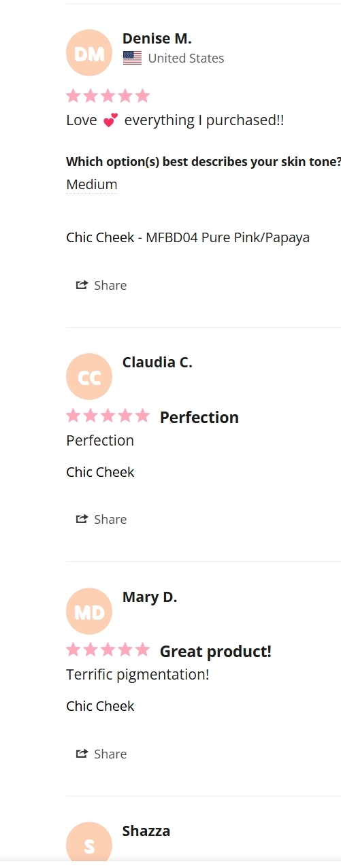Viewport: 341px width, 868px height.
Task: Share Mary D.'s Great product review
Action: click(x=101, y=754)
